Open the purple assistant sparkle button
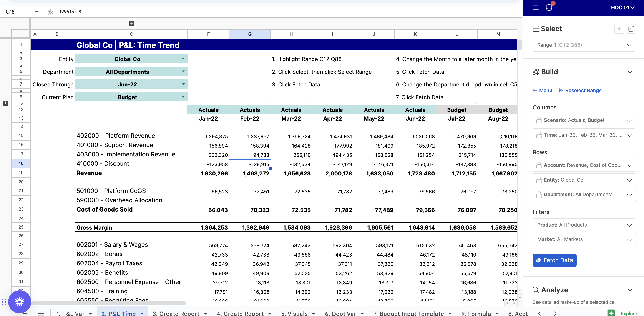 pyautogui.click(x=20, y=301)
